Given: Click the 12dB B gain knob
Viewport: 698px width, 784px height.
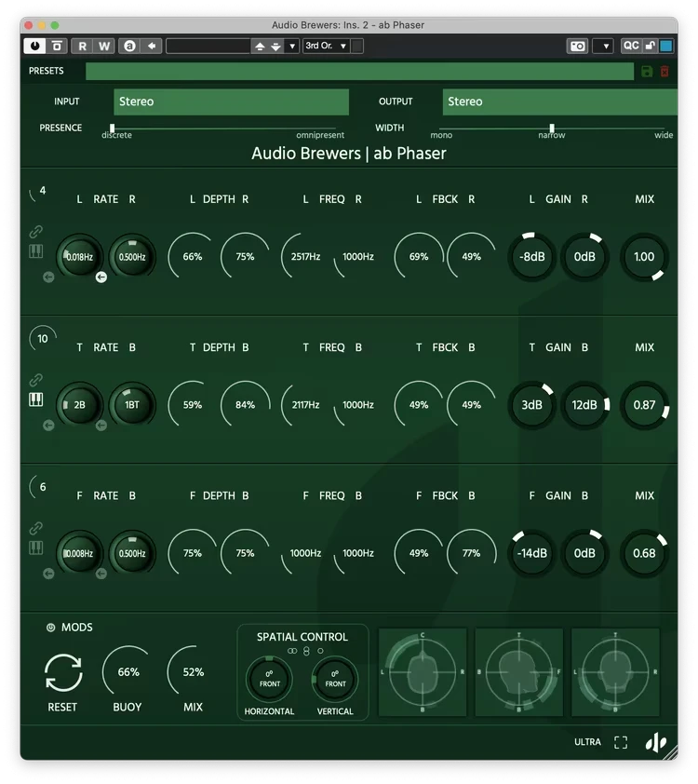Looking at the screenshot, I should [584, 404].
